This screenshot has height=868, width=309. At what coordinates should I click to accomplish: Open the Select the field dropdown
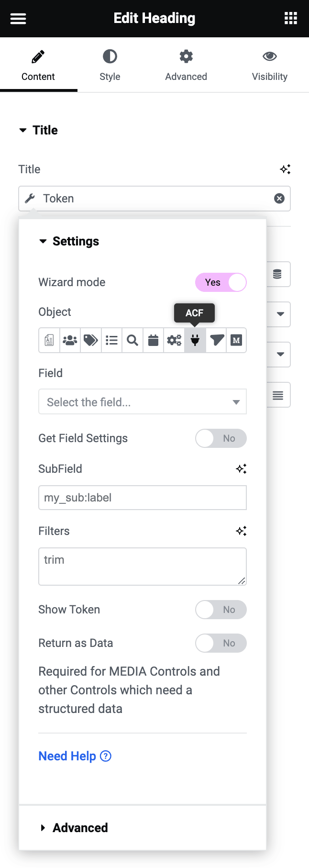coord(143,402)
